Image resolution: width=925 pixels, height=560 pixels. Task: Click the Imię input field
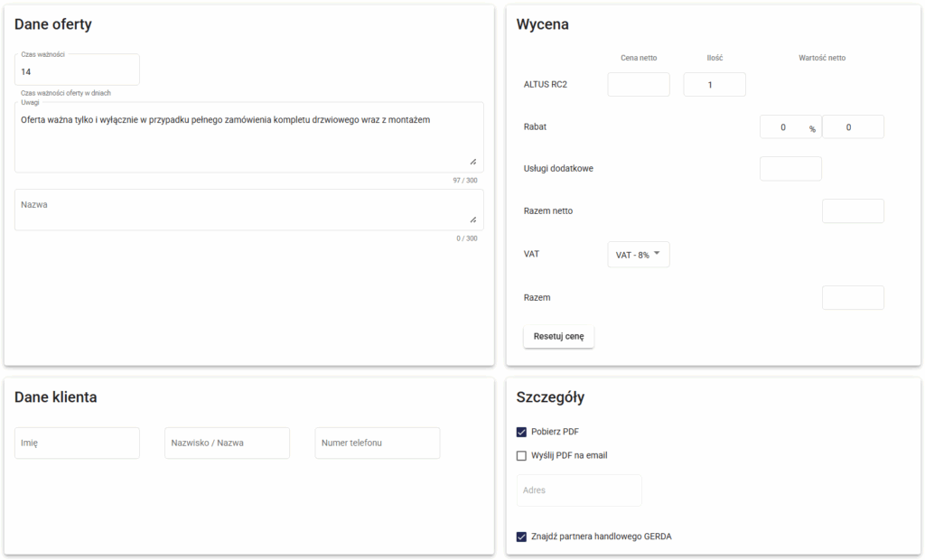77,443
